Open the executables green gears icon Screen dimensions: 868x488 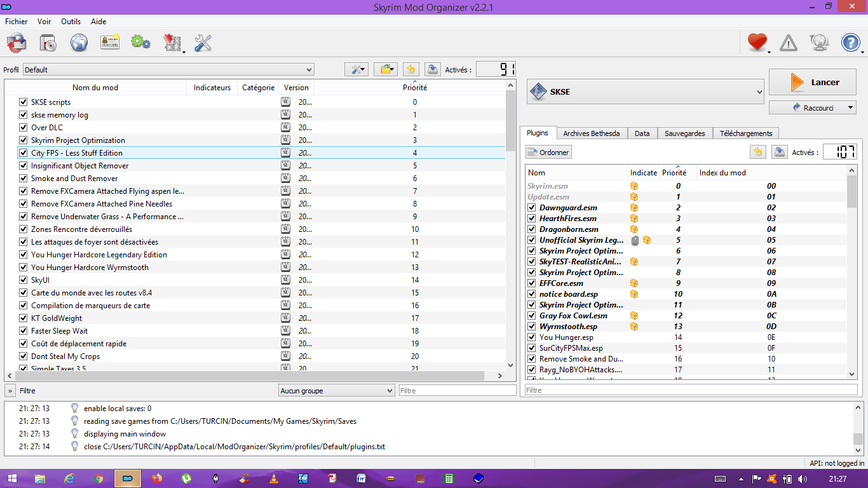[x=140, y=43]
